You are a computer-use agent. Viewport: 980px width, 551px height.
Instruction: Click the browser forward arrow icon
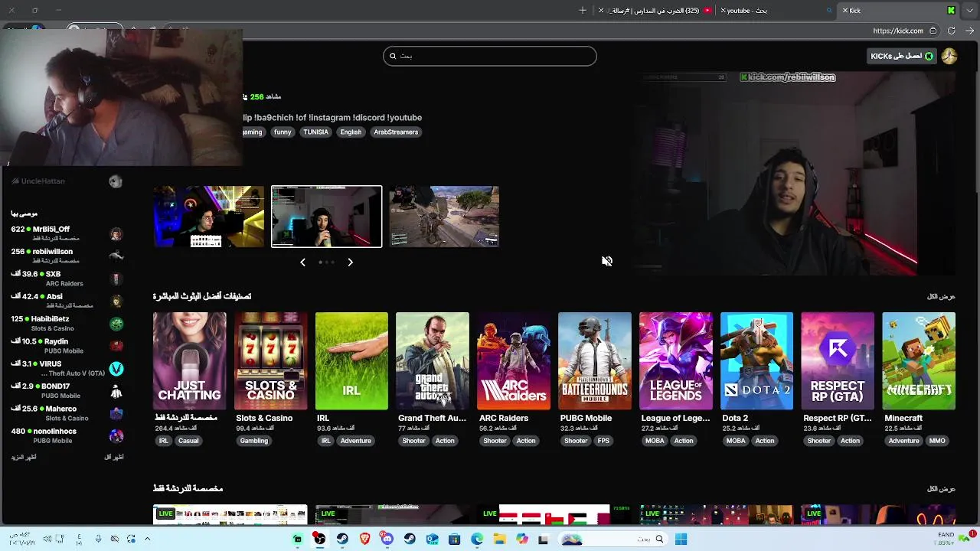click(x=969, y=31)
